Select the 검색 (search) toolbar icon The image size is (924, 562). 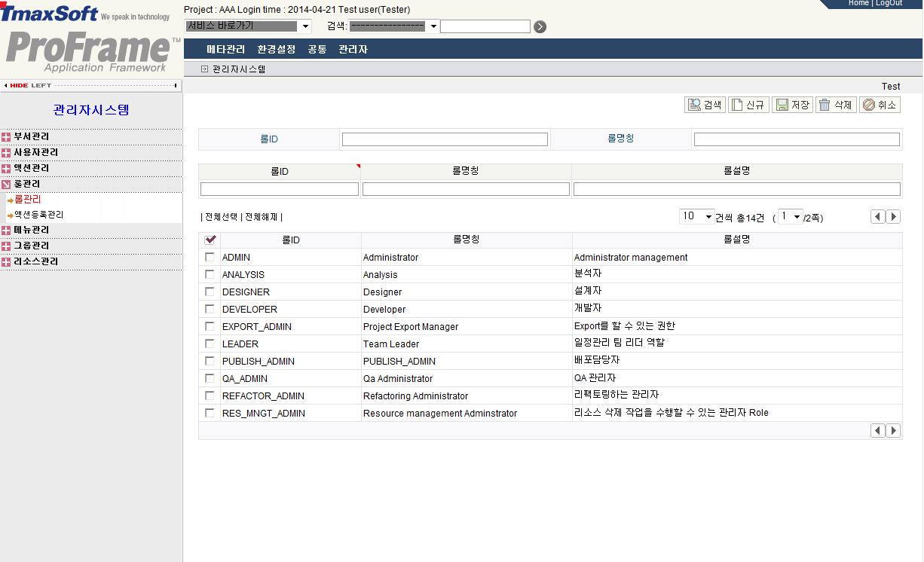click(x=704, y=105)
